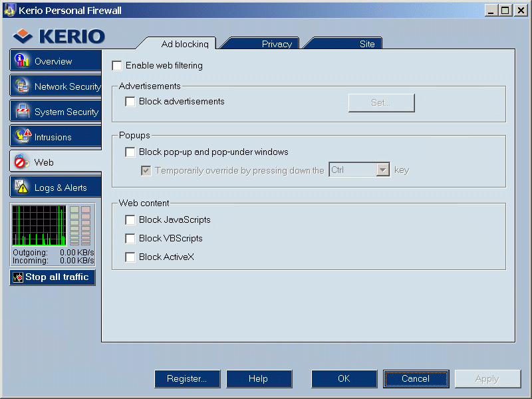Click the Incoming 0.00 KB/s reading

click(x=53, y=261)
